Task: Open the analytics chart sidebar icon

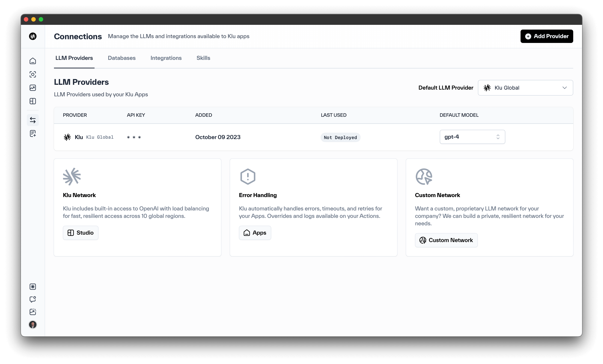Action: pyautogui.click(x=33, y=88)
